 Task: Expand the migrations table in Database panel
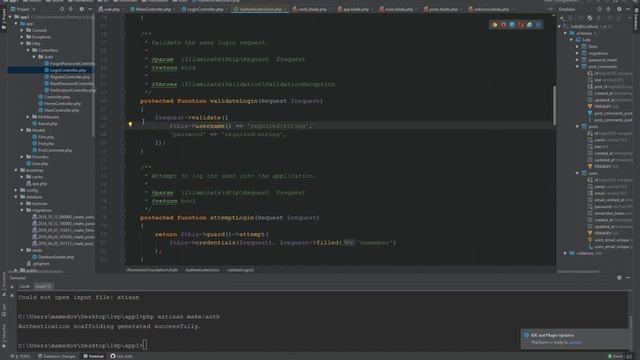click(x=578, y=53)
